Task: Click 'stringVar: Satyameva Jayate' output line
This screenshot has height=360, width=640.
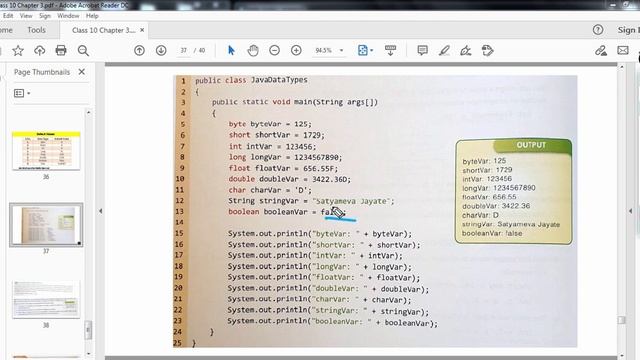Action: coord(511,224)
